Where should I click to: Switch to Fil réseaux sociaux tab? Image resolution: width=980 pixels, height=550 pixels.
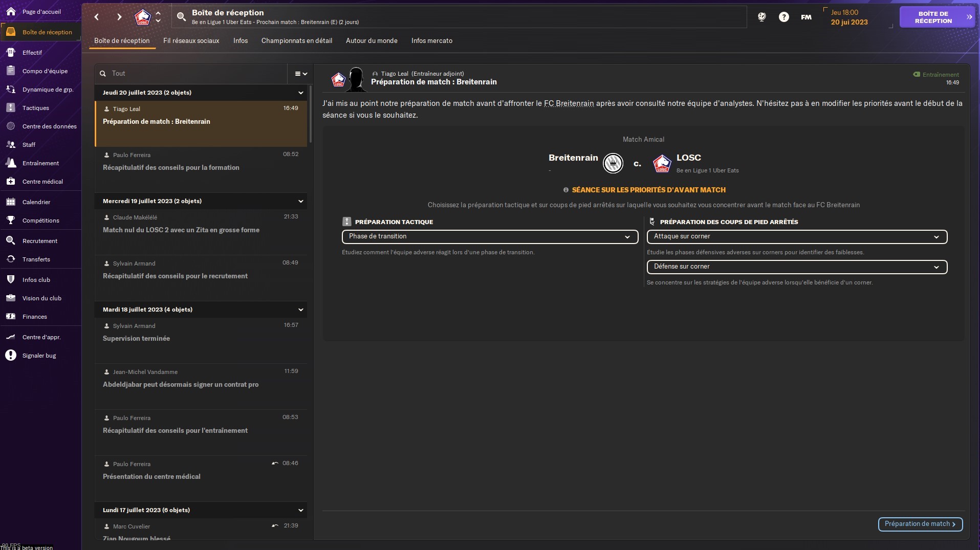(191, 40)
